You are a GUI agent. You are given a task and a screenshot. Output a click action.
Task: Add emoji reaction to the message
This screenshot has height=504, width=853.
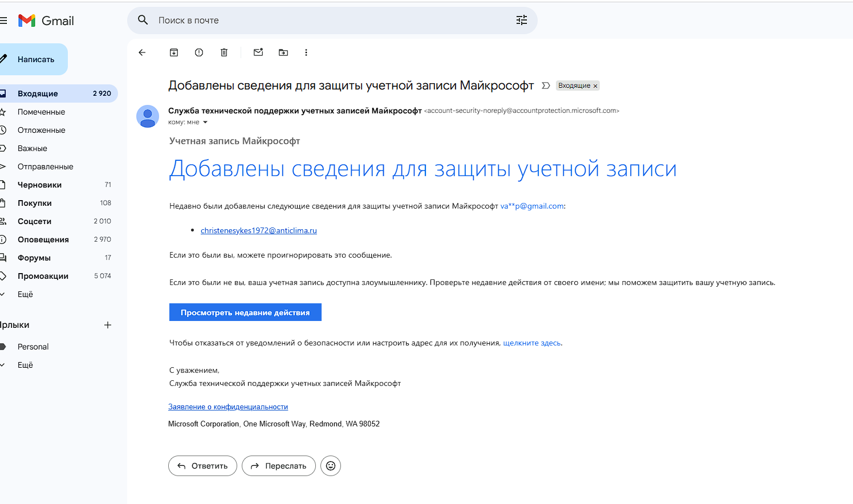[x=331, y=466]
